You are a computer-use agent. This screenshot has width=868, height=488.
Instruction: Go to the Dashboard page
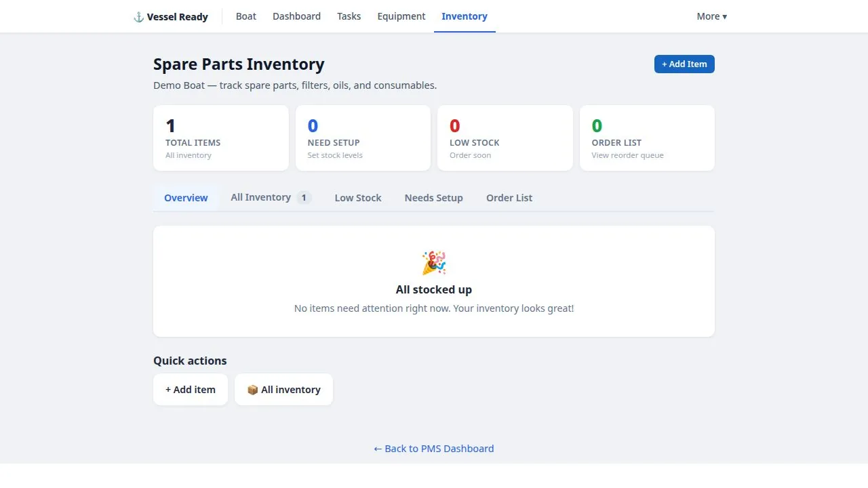coord(296,16)
